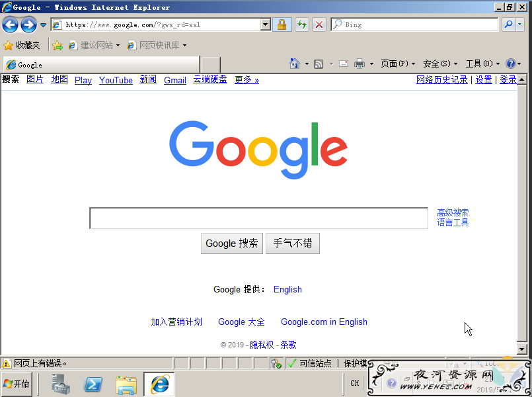
Task: Click the read mail icon
Action: 344,64
